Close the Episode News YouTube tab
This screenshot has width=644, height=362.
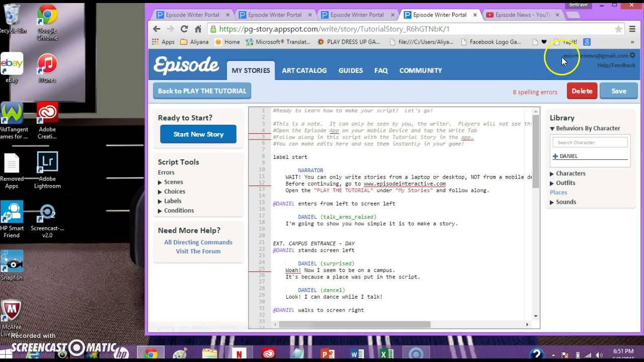click(x=557, y=15)
